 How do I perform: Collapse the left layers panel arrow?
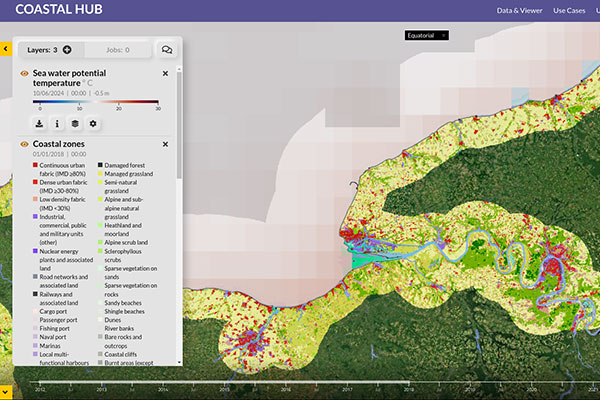pos(5,48)
